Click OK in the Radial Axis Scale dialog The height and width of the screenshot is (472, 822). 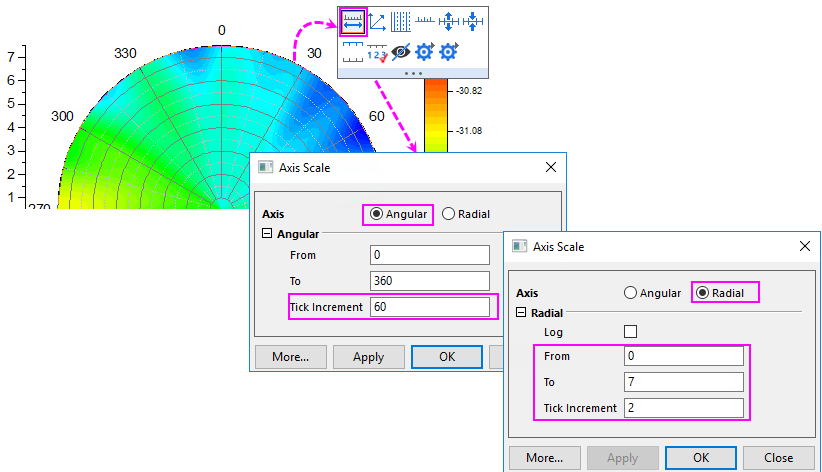(701, 458)
